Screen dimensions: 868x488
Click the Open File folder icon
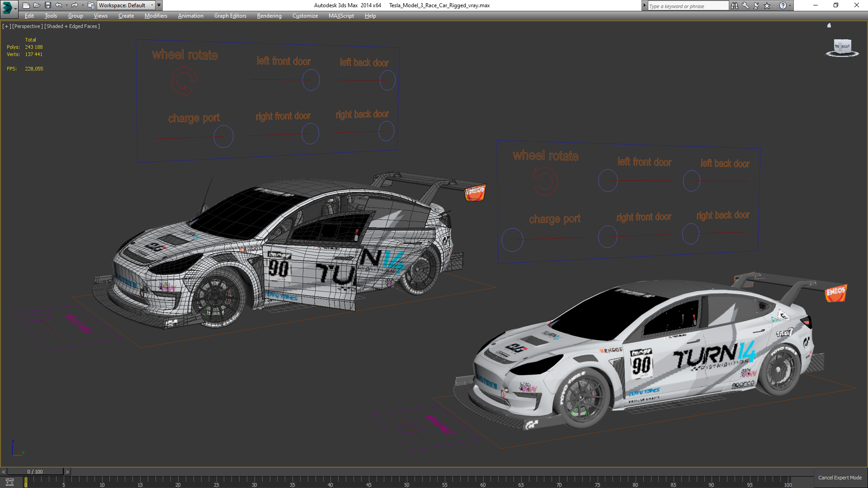37,5
